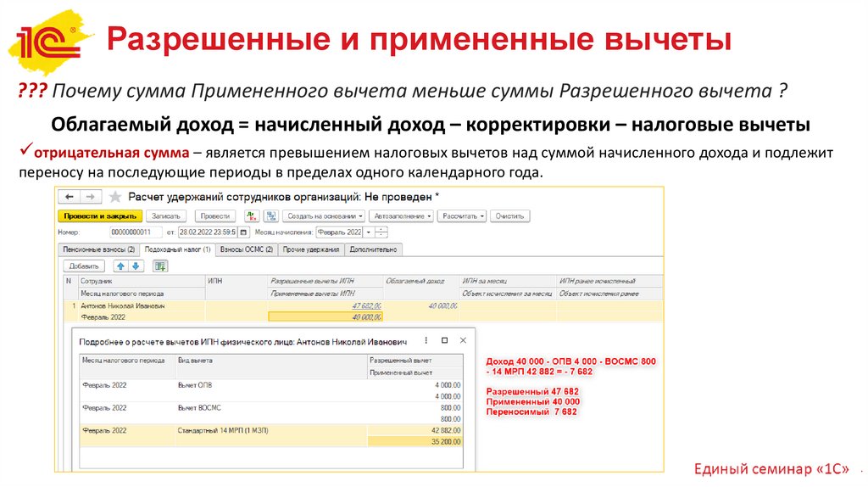Click the Очистить button
Viewport: 868px width, 487px height.
click(x=509, y=216)
